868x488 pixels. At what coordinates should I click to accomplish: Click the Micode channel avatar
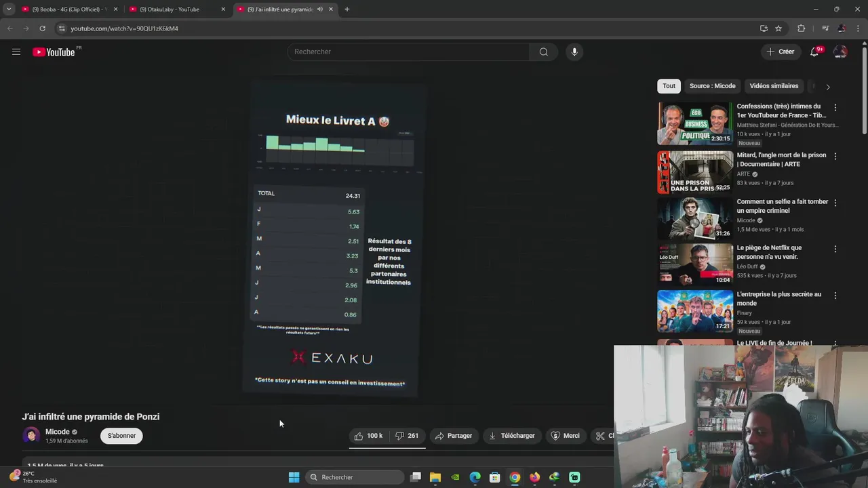[31, 436]
